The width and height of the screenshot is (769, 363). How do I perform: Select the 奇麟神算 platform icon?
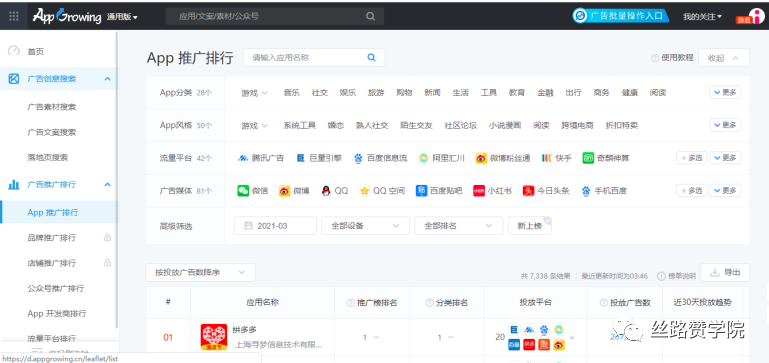(588, 158)
